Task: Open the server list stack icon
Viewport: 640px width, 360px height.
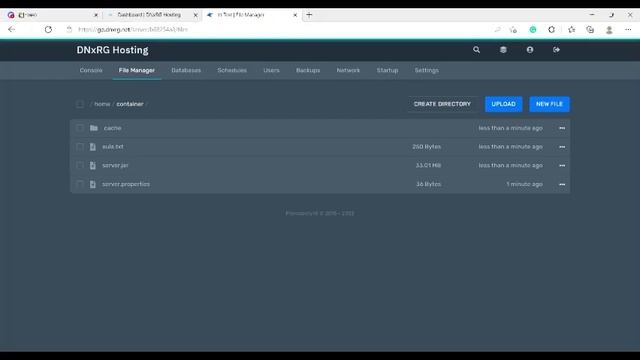Action: click(503, 50)
